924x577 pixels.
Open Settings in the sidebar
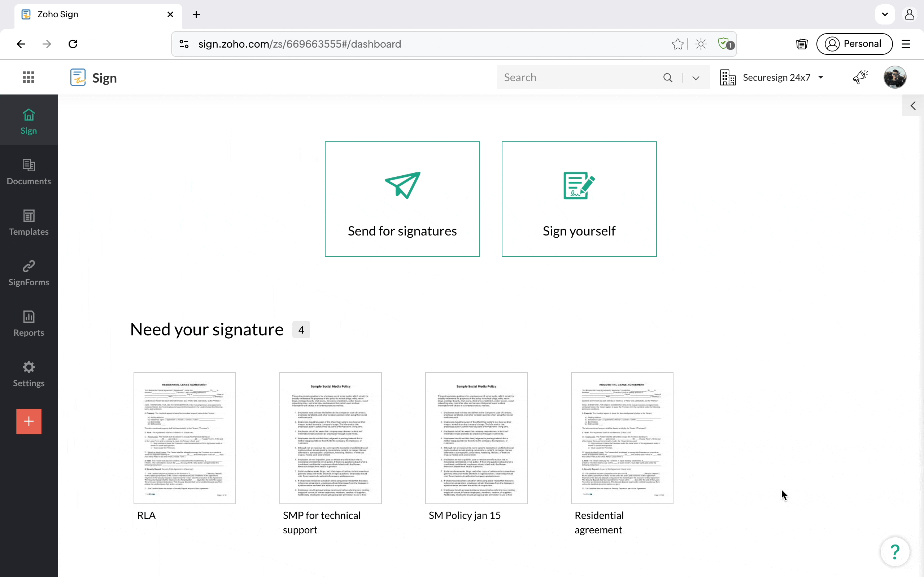pyautogui.click(x=29, y=374)
